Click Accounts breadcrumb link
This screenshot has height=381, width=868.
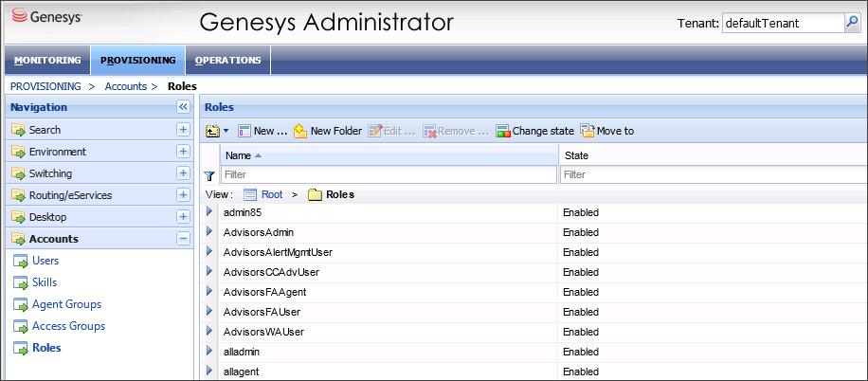point(126,86)
